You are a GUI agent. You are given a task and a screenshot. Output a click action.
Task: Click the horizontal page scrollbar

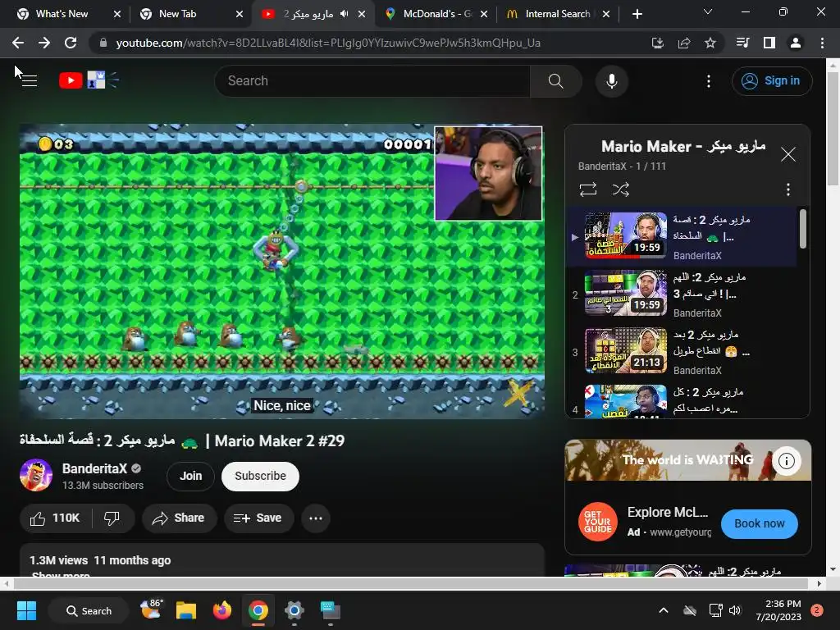[x=413, y=583]
